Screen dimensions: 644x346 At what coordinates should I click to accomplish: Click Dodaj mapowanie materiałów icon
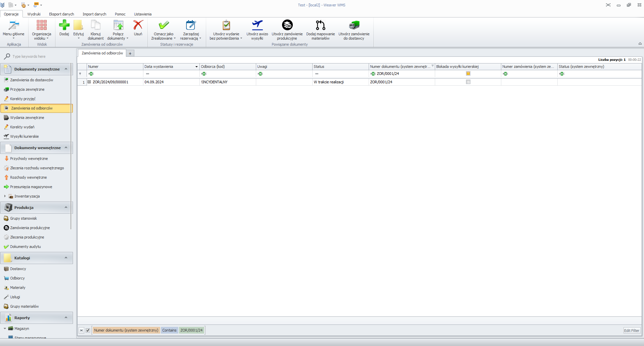320,26
